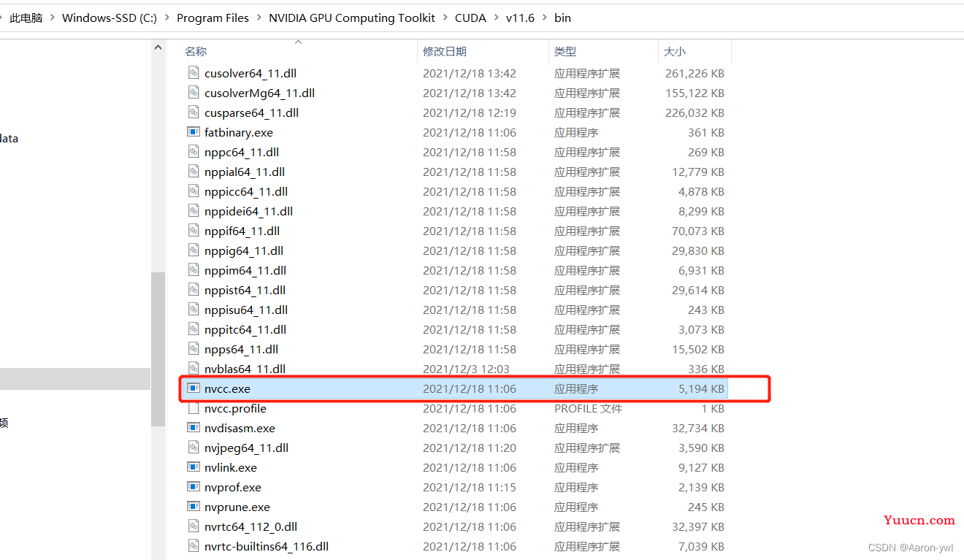Click the 261,226 KB size value
Image resolution: width=964 pixels, height=560 pixels.
pyautogui.click(x=695, y=73)
